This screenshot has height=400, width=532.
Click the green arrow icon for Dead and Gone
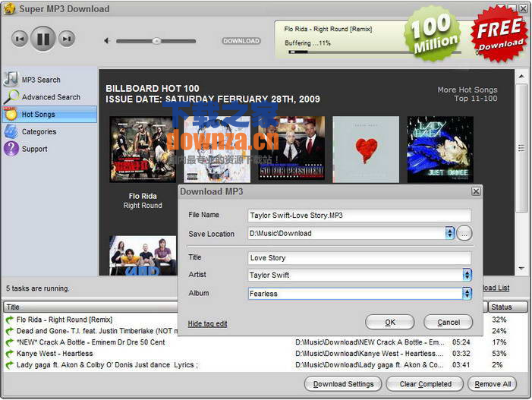click(x=10, y=331)
